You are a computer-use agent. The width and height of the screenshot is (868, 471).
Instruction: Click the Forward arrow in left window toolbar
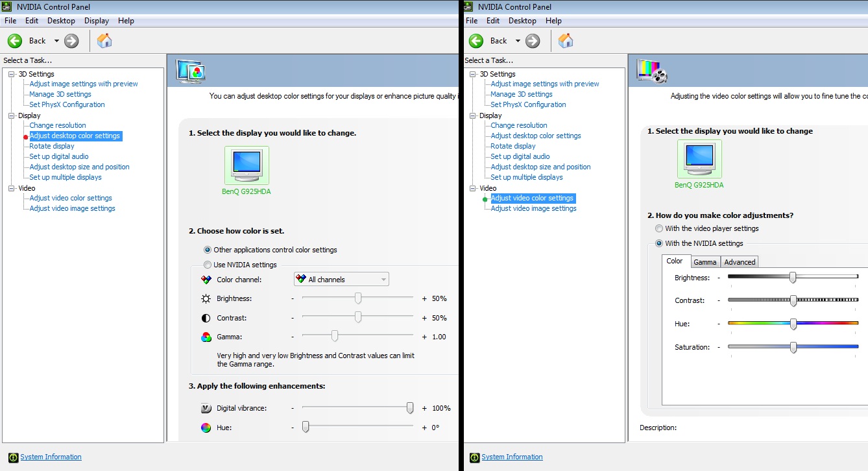[71, 41]
